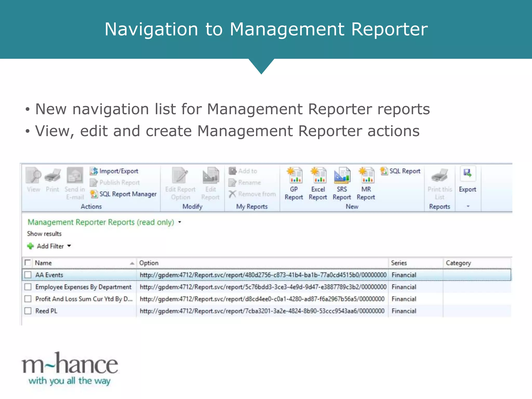Create a new SQL Report
The image size is (532, 399).
pos(400,171)
